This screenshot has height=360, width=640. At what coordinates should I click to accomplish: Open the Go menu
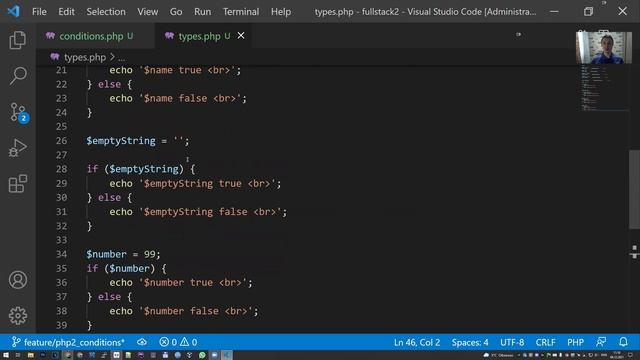tap(176, 11)
